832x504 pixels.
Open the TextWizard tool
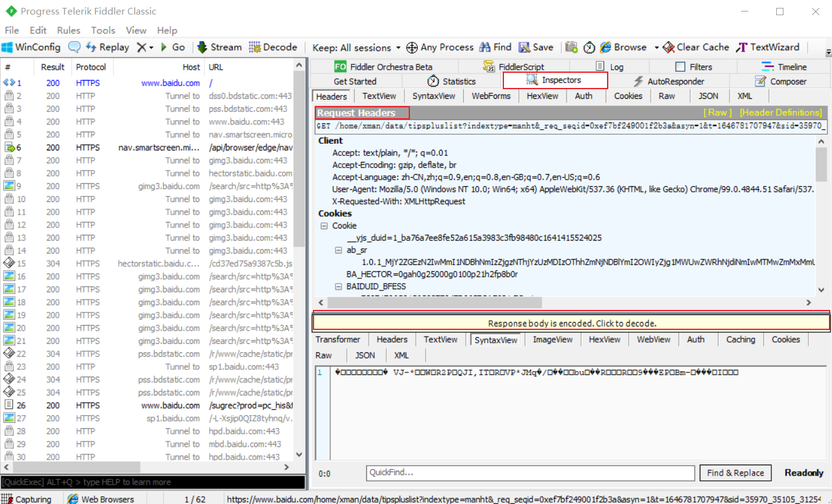pos(768,47)
